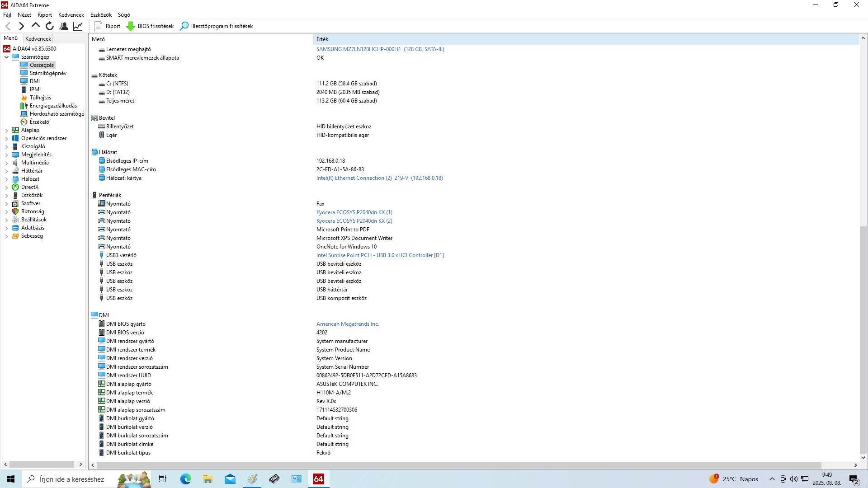This screenshot has height=488, width=868.
Task: Open the American Megatrends Inc. link
Action: 347,324
